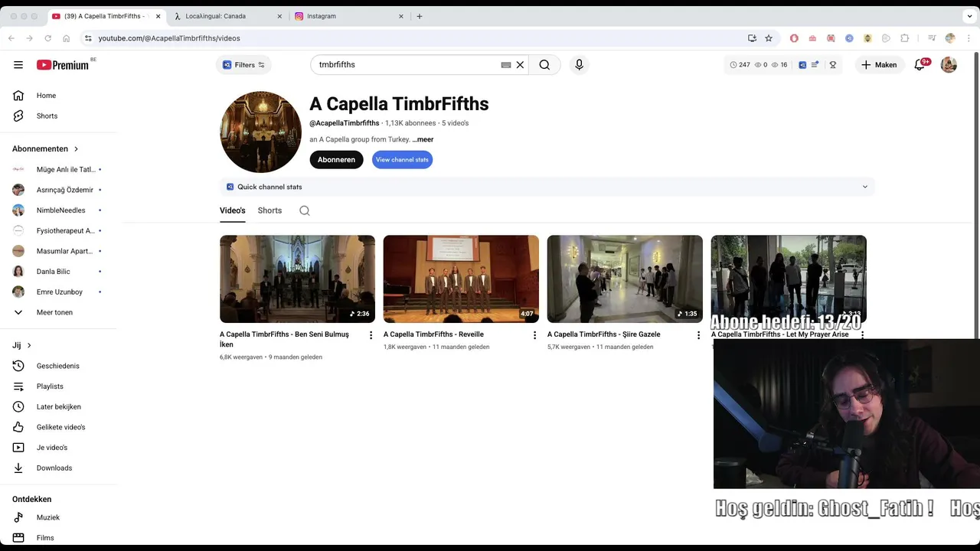
Task: Open options menu for Şiire Gazele video
Action: pyautogui.click(x=698, y=335)
